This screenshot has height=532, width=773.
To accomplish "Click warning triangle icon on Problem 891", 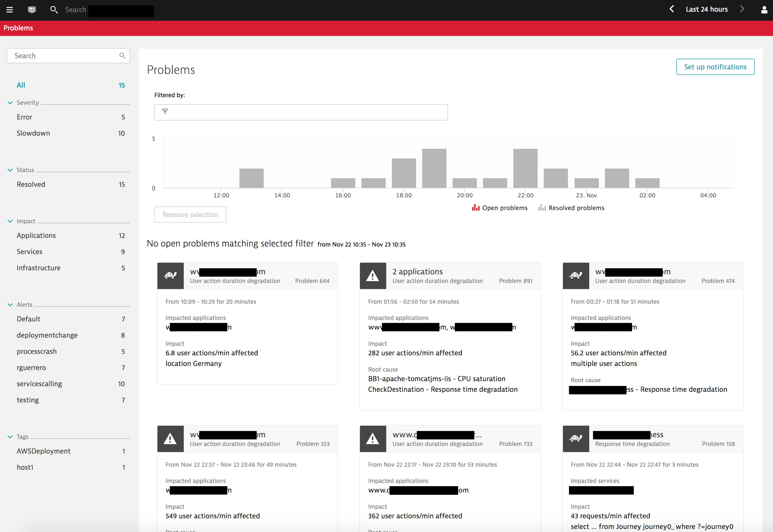I will (x=373, y=275).
